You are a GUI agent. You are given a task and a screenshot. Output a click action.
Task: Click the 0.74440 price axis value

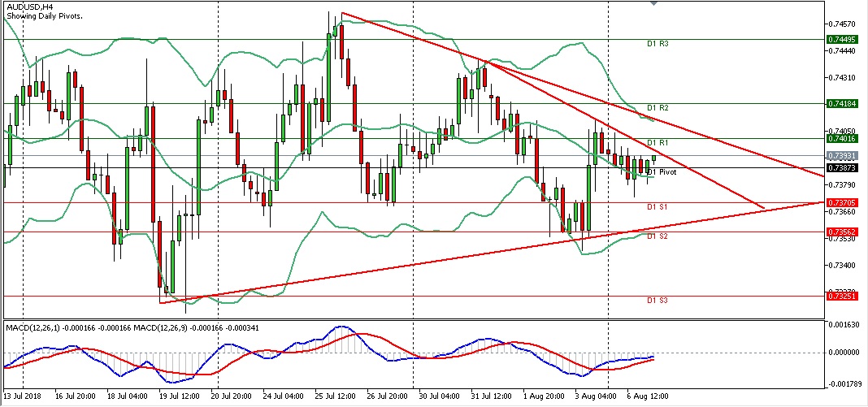coord(844,50)
